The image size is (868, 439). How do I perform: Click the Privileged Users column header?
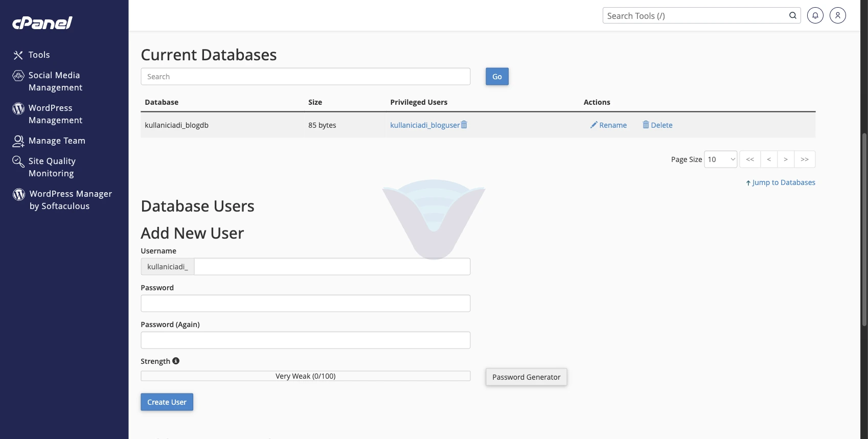[x=419, y=102]
